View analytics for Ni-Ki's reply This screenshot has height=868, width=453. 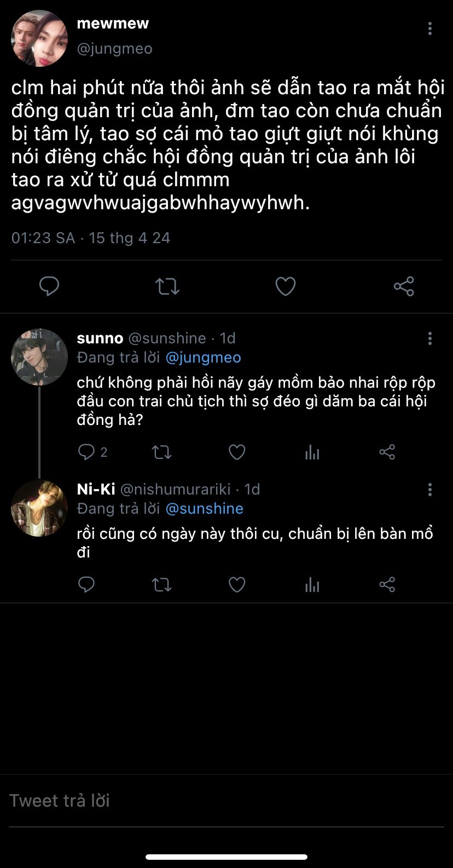[312, 585]
